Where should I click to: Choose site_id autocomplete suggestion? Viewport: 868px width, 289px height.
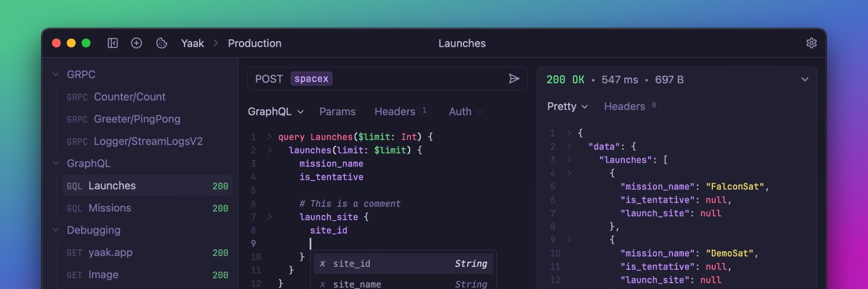click(403, 264)
